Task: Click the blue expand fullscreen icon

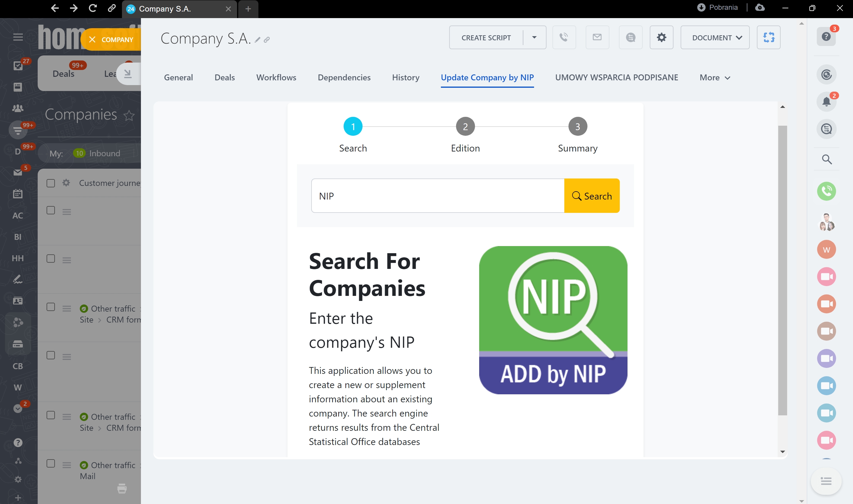Action: click(768, 37)
